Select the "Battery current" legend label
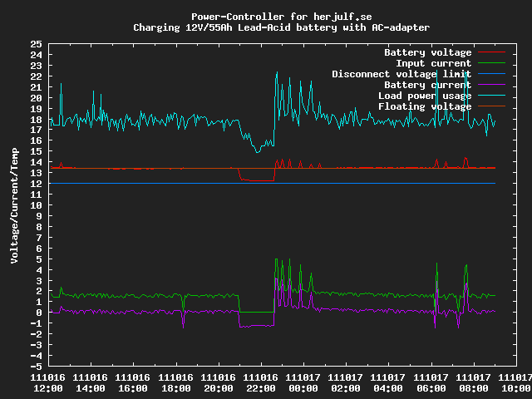 [427, 85]
